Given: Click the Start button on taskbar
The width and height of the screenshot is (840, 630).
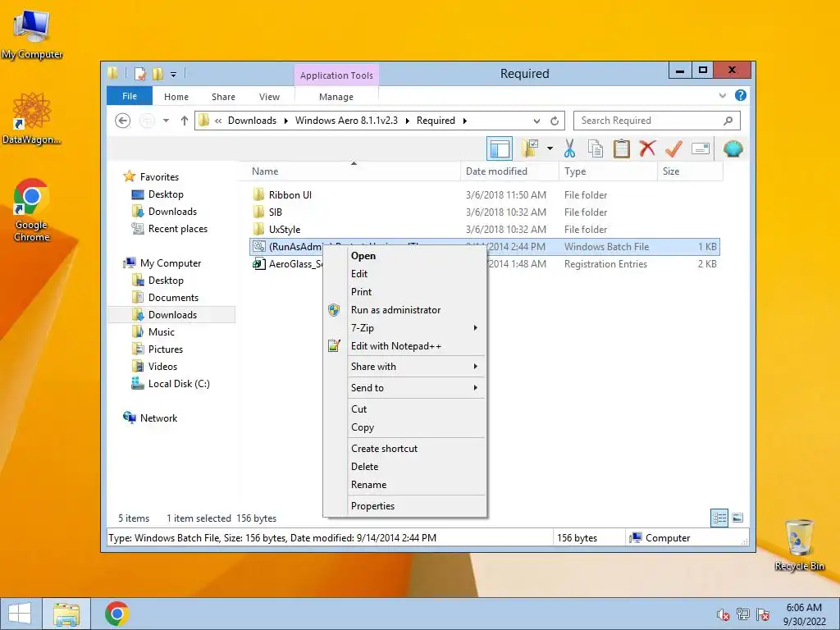Looking at the screenshot, I should pos(20,614).
